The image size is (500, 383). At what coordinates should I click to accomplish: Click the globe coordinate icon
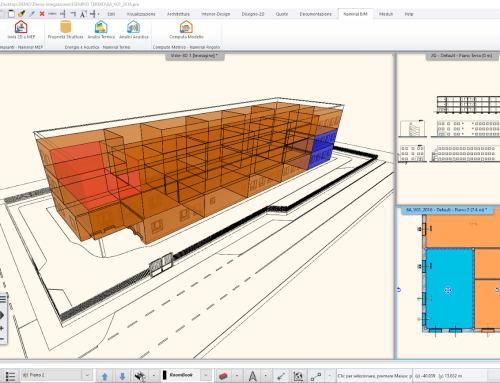coord(298,376)
